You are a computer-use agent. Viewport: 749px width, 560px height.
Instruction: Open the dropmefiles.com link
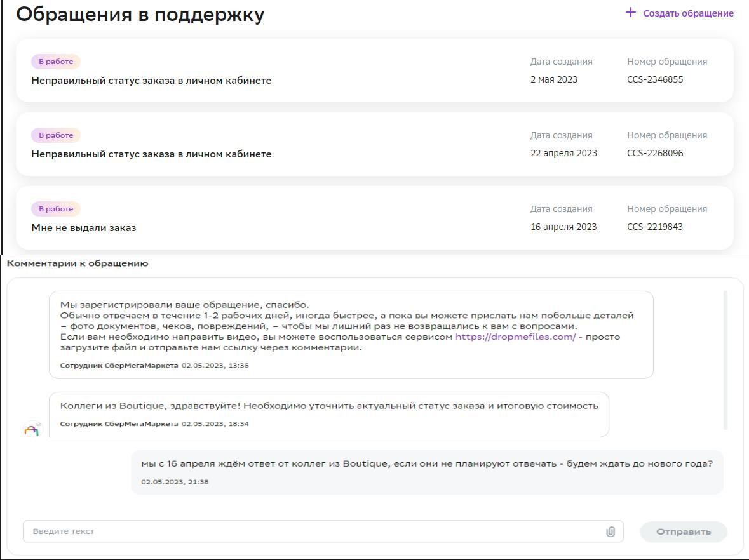click(x=515, y=337)
